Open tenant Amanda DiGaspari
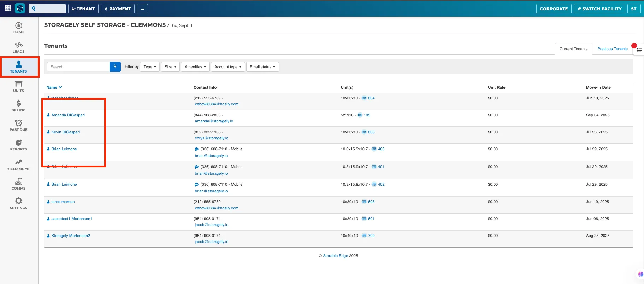Image resolution: width=644 pixels, height=284 pixels. [68, 115]
